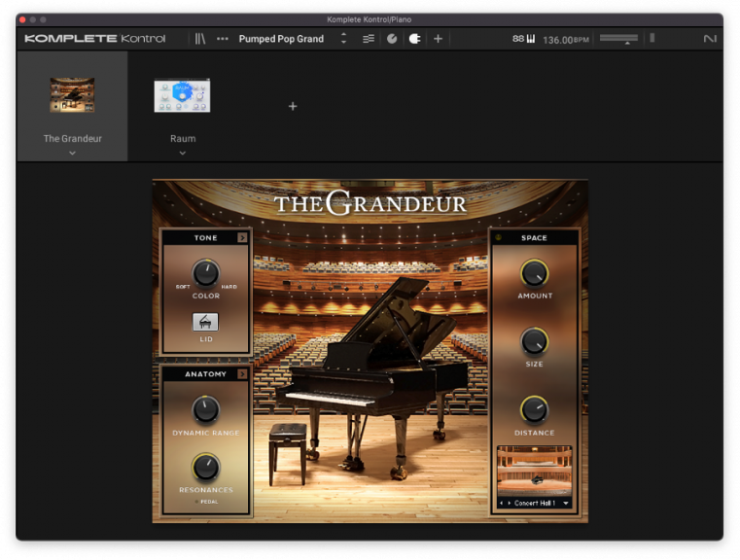Select next reverb with right arrow

coord(509,504)
